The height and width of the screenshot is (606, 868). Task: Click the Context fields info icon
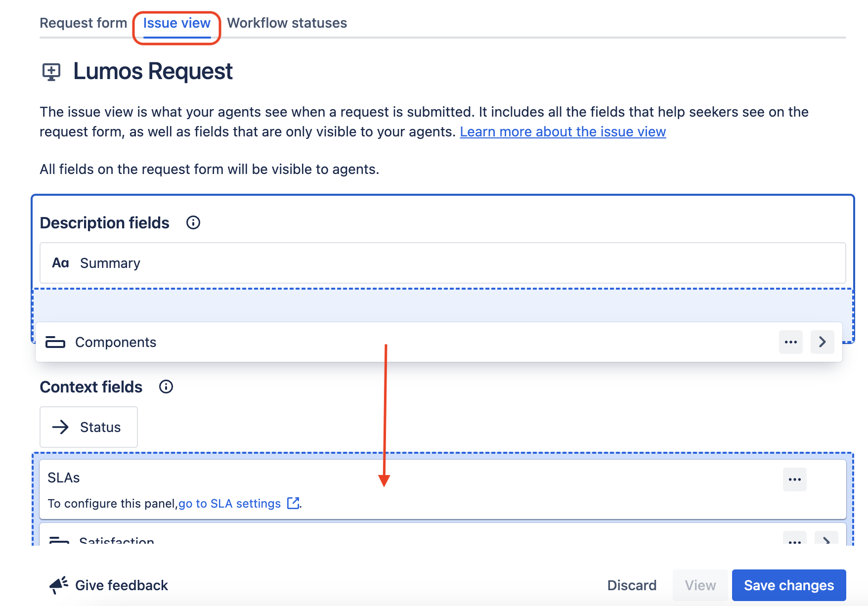pyautogui.click(x=166, y=387)
